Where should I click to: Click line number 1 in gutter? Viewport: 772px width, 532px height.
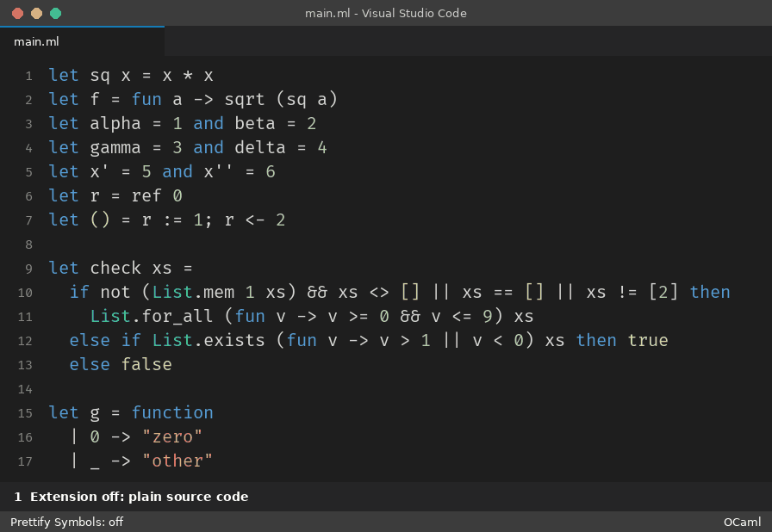pyautogui.click(x=28, y=77)
